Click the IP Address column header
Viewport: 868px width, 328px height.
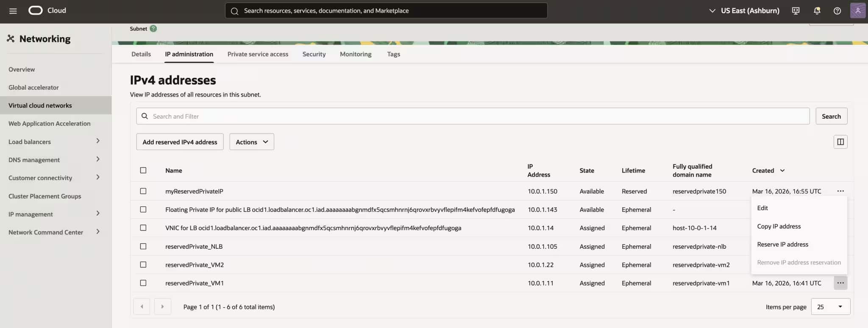tap(539, 170)
